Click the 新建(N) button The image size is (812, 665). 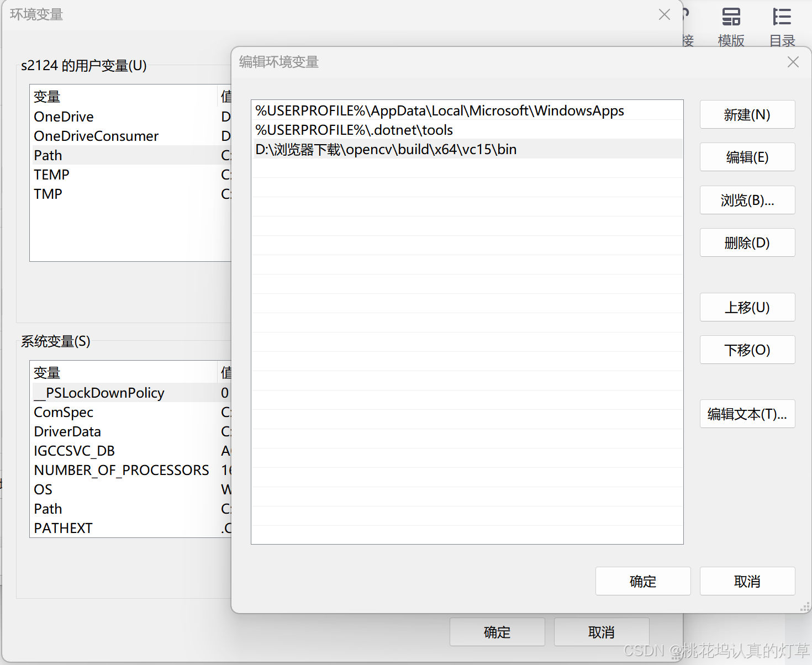tap(747, 114)
